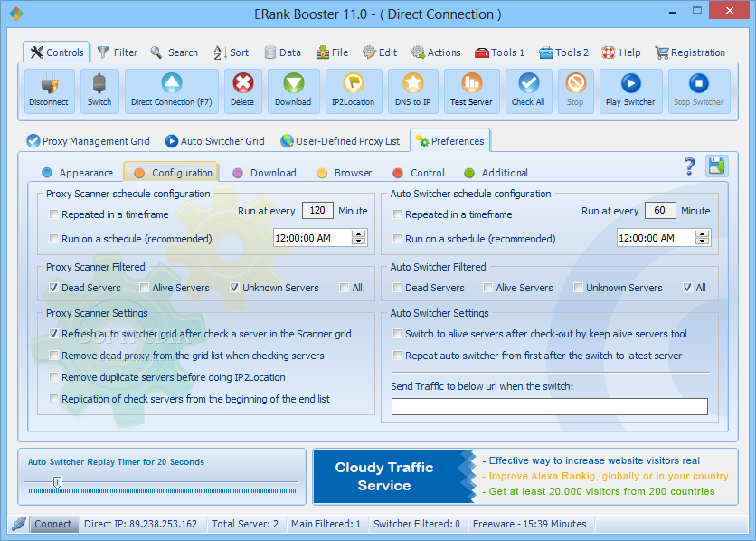Click the ERank Booster title bar logo
The image size is (756, 541).
pyautogui.click(x=16, y=14)
